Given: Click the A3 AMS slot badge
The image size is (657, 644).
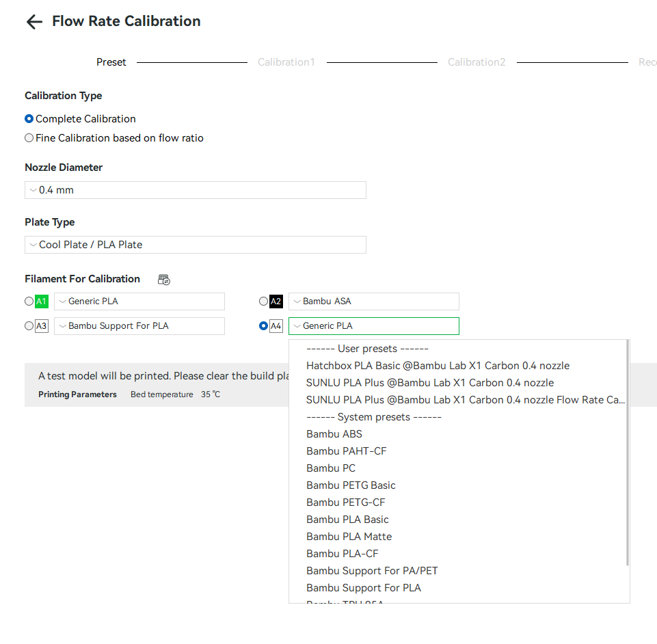Looking at the screenshot, I should click(x=42, y=325).
